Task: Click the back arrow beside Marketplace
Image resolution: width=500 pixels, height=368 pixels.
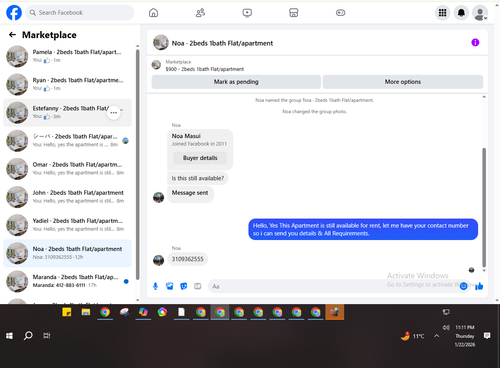Action: 12,35
